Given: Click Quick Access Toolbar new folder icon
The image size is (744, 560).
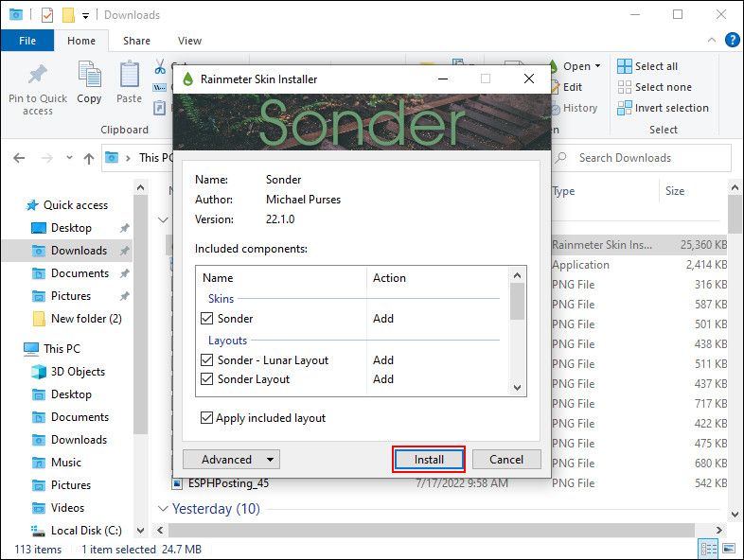Looking at the screenshot, I should pyautogui.click(x=69, y=15).
